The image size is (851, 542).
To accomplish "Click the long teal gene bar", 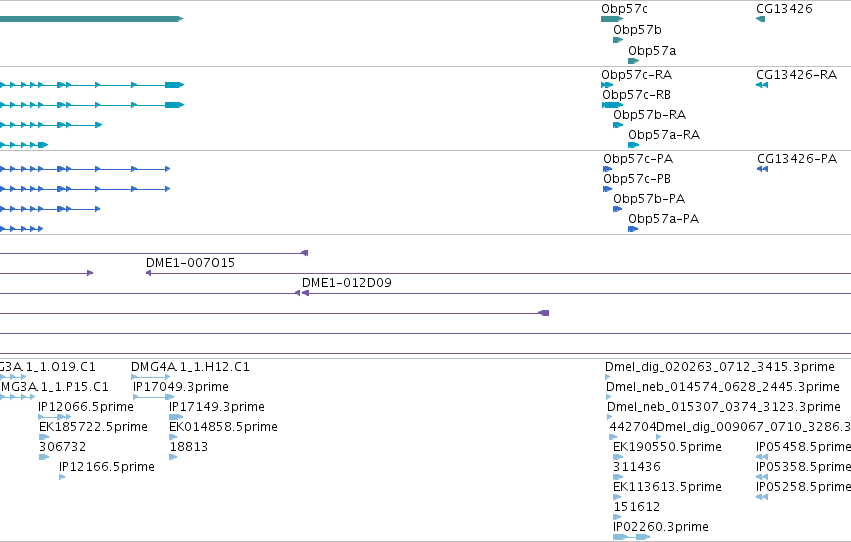I will click(x=92, y=19).
